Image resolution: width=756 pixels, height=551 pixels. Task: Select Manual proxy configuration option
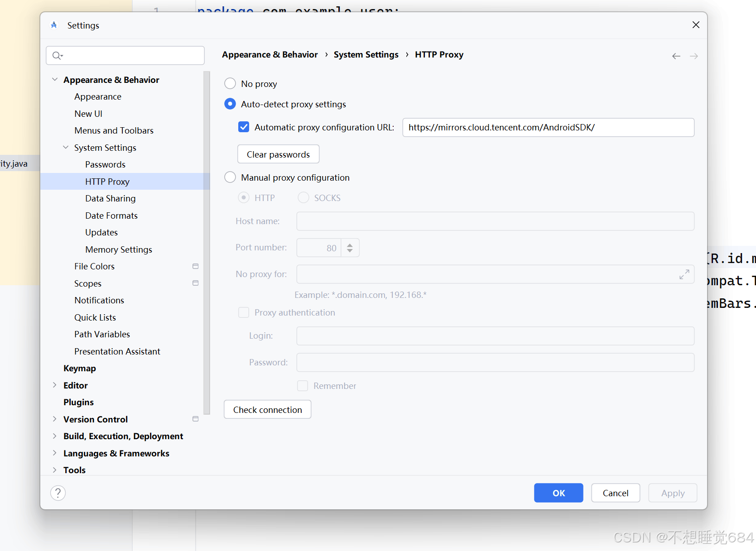pyautogui.click(x=230, y=177)
